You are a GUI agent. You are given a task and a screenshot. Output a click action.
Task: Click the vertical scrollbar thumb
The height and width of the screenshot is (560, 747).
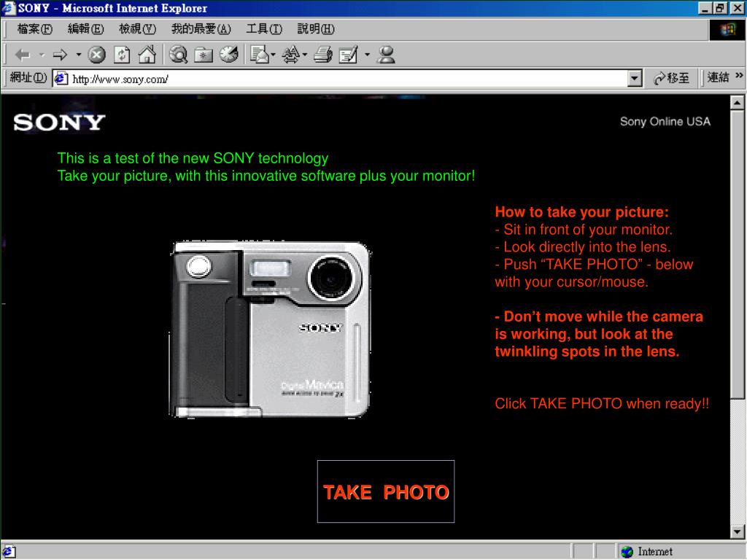(737, 254)
